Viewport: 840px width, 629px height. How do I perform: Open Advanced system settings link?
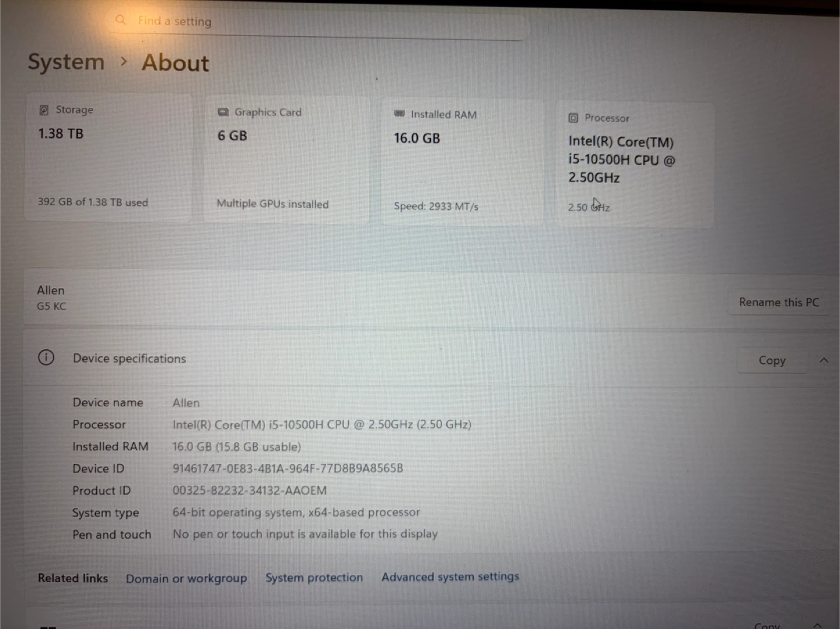tap(450, 577)
